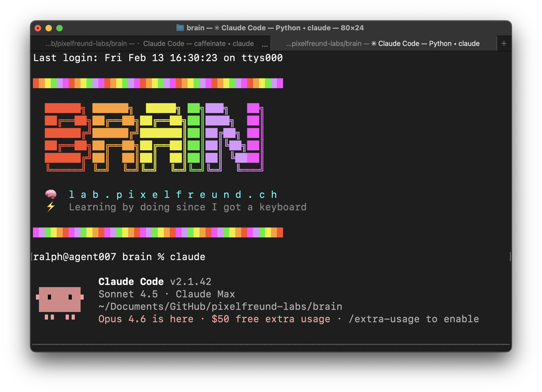This screenshot has height=392, width=542.
Task: Click the lightning bolt emoji
Action: 50,207
